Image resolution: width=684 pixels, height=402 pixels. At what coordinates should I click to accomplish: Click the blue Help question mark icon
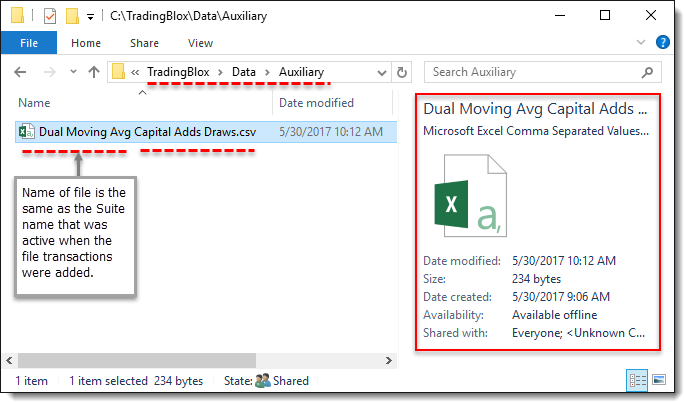coord(662,42)
